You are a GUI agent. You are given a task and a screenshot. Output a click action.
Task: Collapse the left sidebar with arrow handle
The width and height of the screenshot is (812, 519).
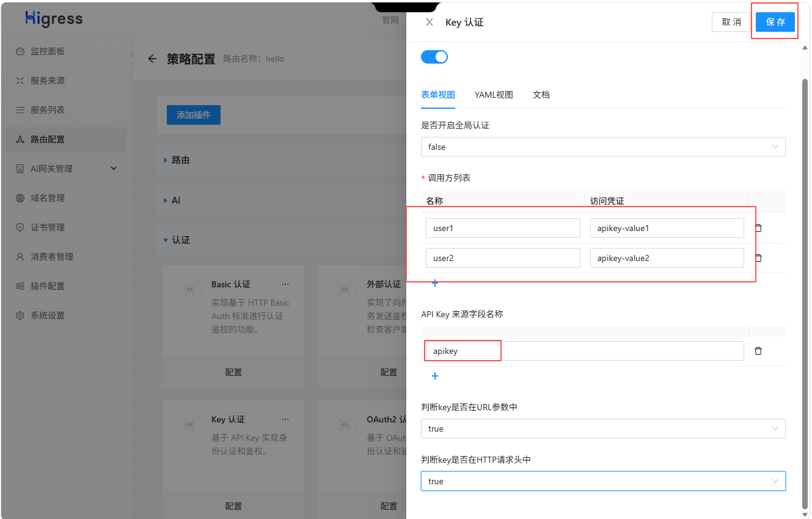(133, 56)
